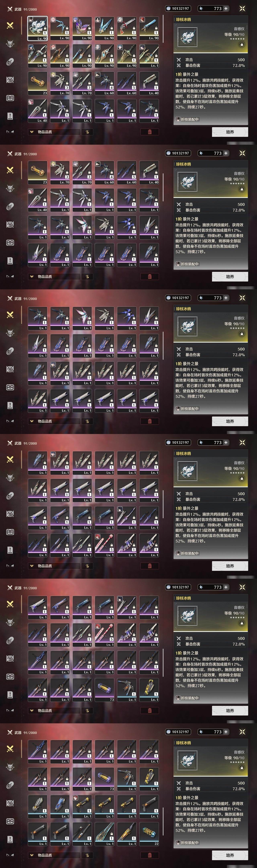Open the pill-shaped sidebar category in top screenshot
Viewport: 257px width, 868px height.
[x=10, y=62]
